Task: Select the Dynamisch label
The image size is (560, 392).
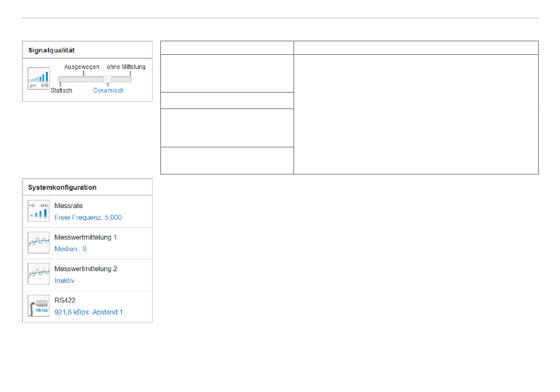Action: click(x=108, y=91)
